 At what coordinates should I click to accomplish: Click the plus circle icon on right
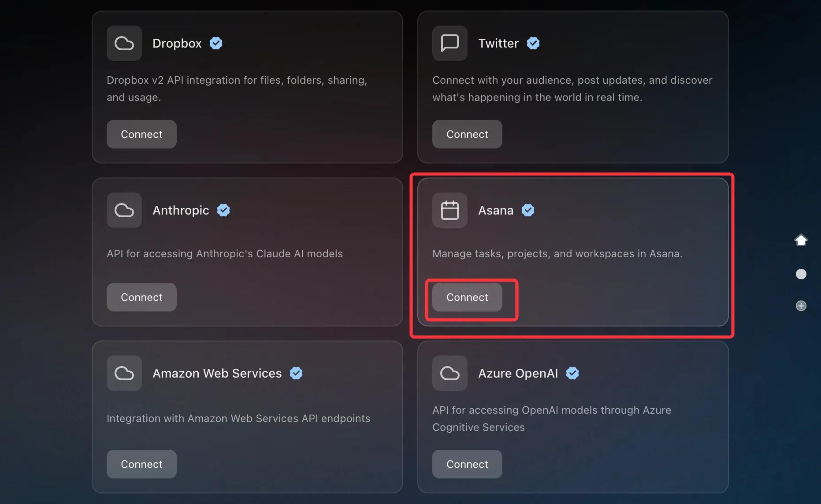tap(801, 306)
